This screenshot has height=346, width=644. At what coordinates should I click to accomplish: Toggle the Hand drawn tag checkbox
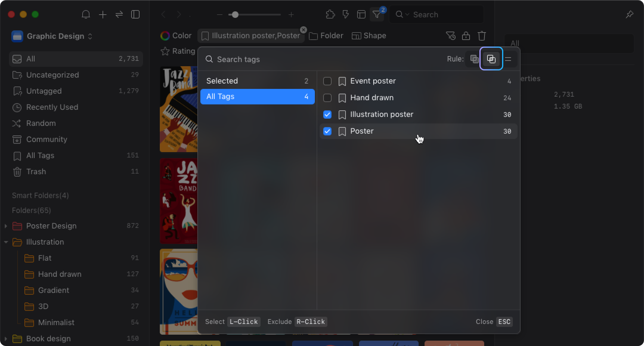point(328,98)
